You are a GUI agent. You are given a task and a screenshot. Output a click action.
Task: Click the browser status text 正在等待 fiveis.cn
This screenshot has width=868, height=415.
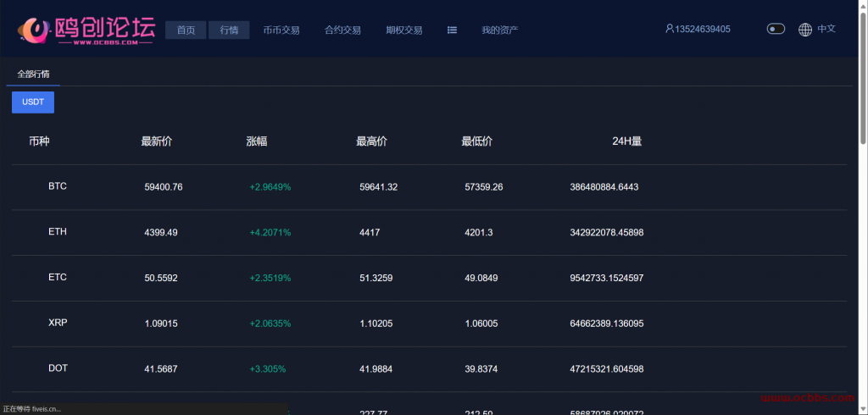(32, 409)
